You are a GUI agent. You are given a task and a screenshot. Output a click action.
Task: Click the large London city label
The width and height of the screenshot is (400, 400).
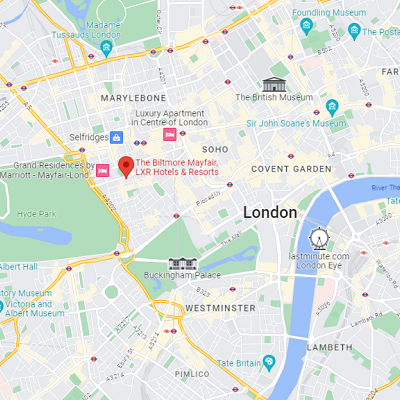click(x=270, y=213)
